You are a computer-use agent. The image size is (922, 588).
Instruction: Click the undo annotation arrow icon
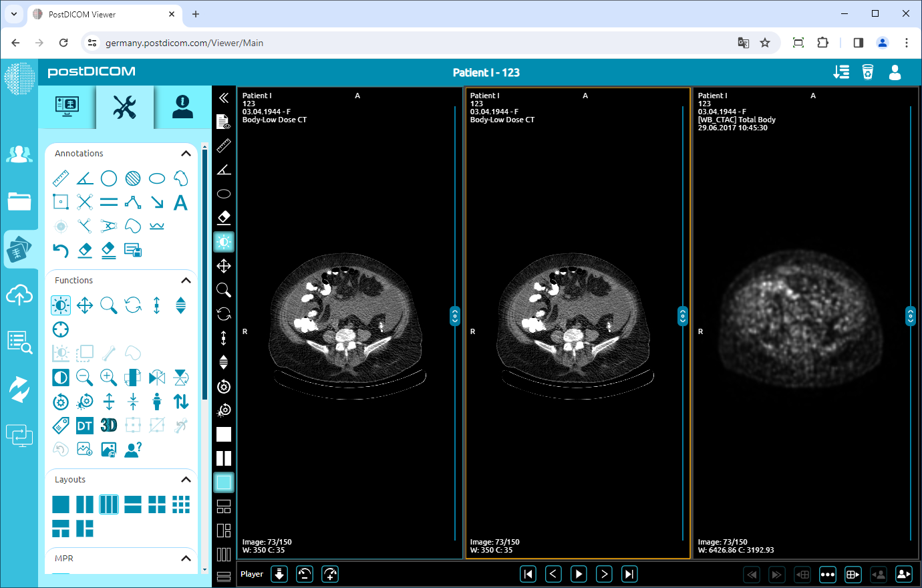tap(61, 251)
